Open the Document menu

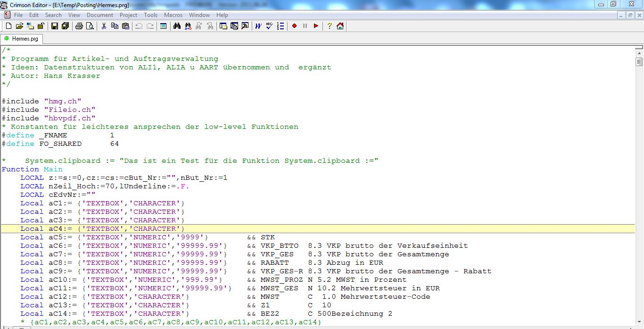point(100,15)
